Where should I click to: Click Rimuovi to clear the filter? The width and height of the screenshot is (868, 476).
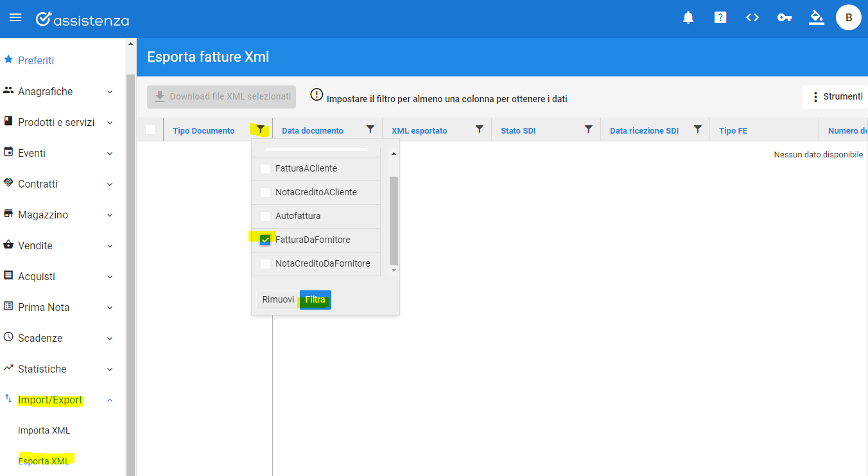[x=278, y=300]
